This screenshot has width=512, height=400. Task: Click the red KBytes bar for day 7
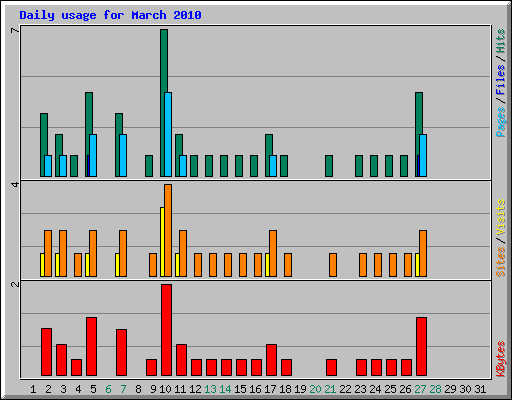pos(121,353)
